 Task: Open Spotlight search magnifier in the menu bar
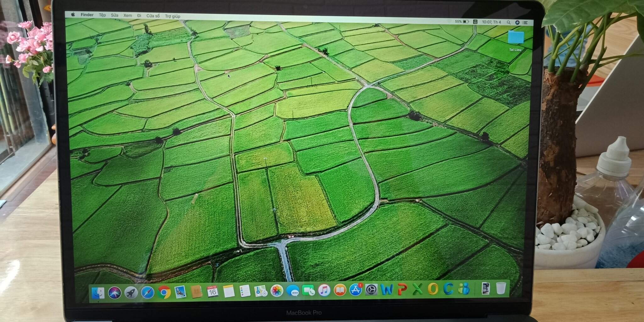pyautogui.click(x=508, y=22)
